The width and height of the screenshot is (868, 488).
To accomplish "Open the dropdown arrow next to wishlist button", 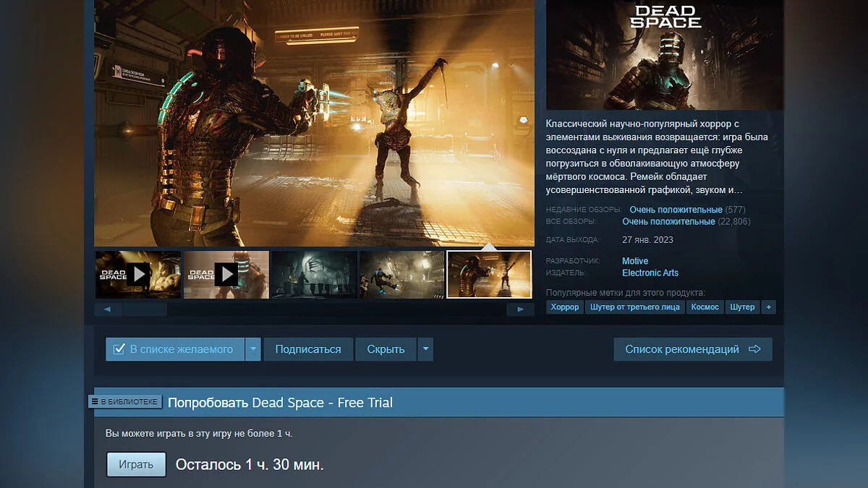I will click(x=253, y=349).
